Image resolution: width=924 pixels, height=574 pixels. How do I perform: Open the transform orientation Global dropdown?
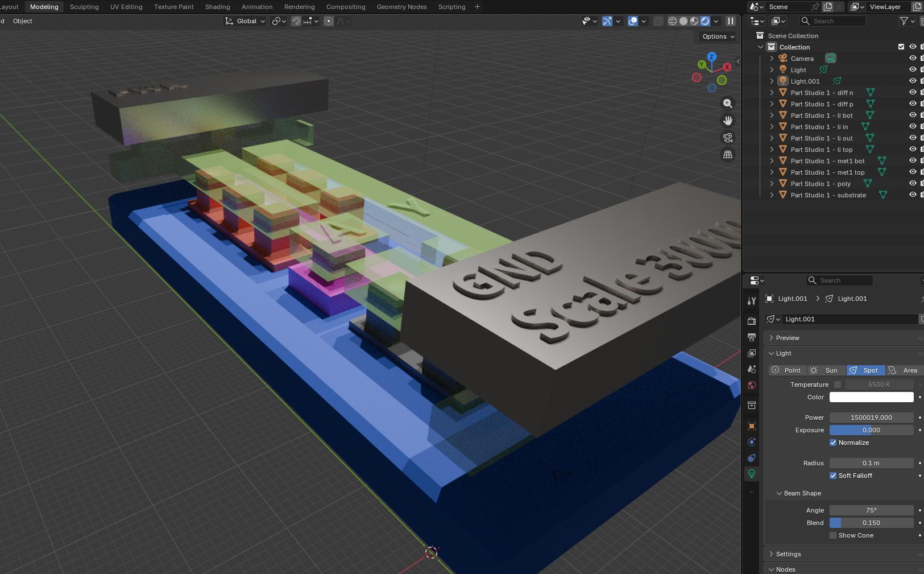pos(245,21)
